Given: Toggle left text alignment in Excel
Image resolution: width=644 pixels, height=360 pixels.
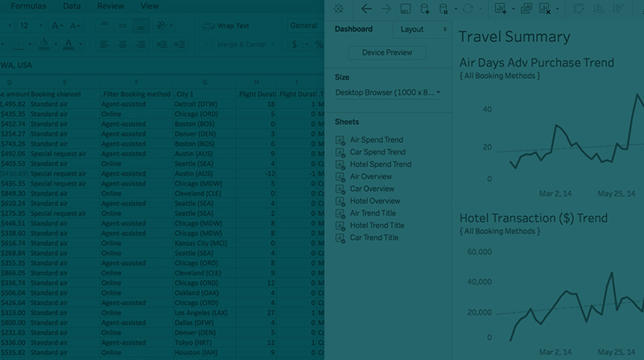Looking at the screenshot, I should pos(105,45).
